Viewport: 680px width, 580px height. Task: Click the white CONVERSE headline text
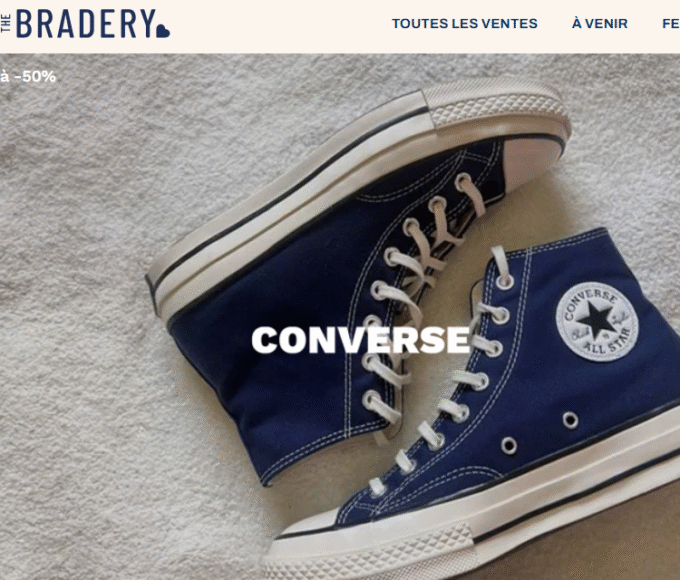click(x=361, y=340)
